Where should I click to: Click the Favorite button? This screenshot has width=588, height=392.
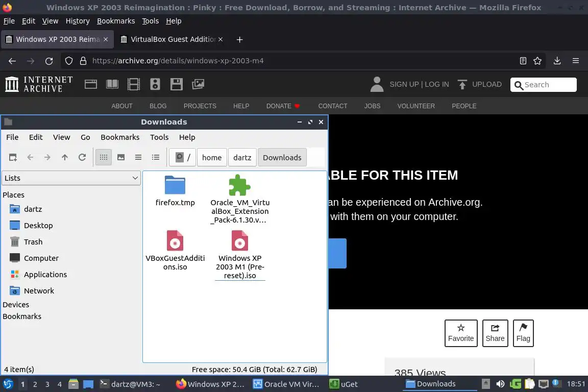coord(461,333)
